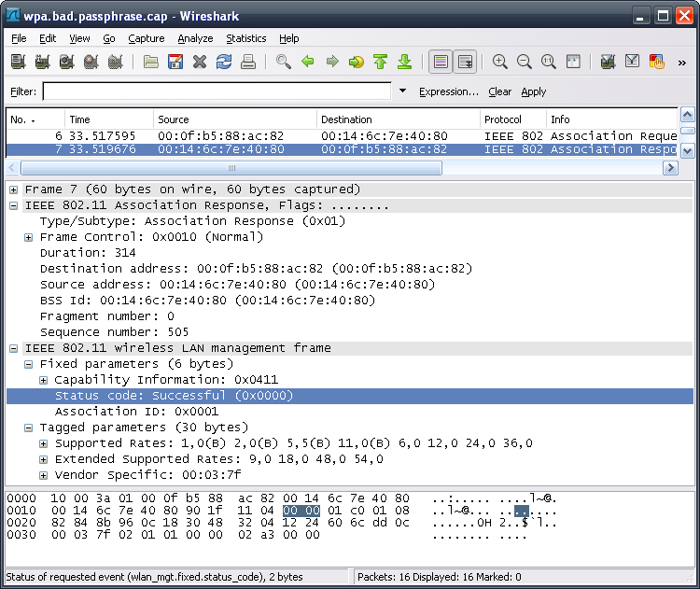Jump to the first packet
This screenshot has width=700, height=589.
pos(380,62)
